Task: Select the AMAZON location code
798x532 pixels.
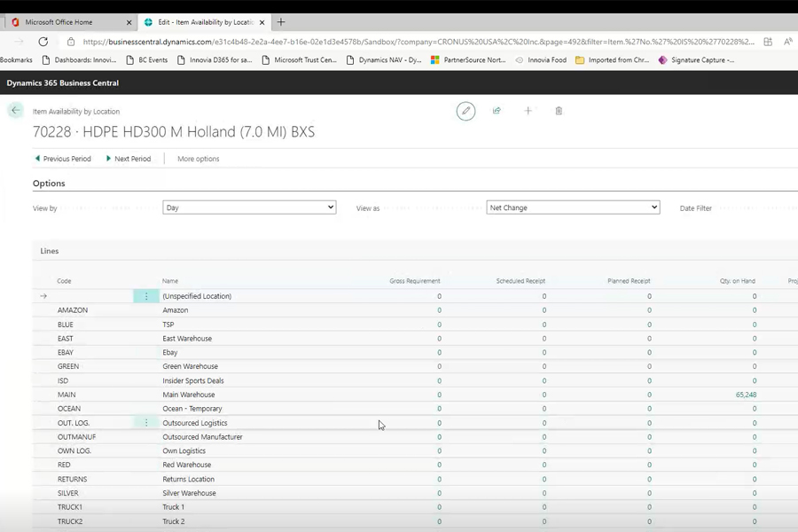Action: (73, 310)
